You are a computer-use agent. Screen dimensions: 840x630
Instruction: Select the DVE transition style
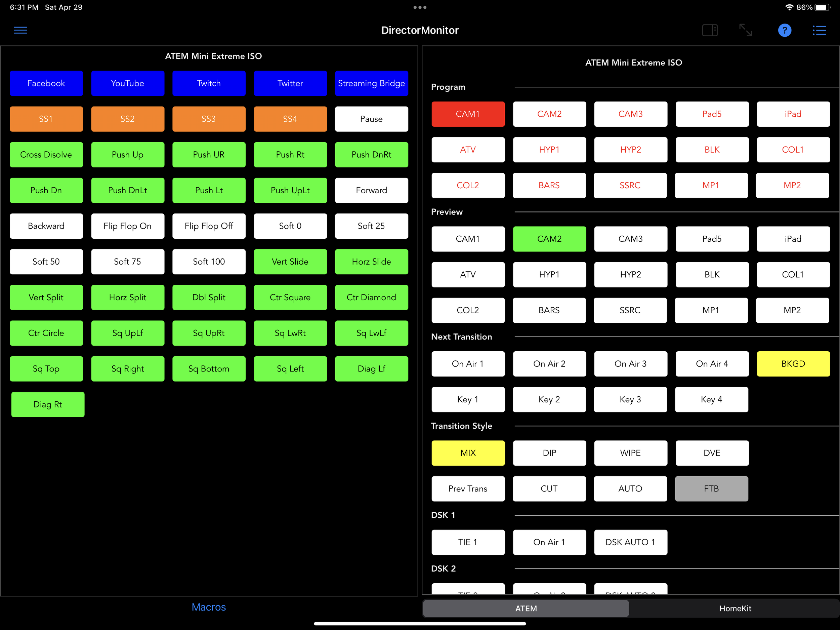[x=712, y=453]
